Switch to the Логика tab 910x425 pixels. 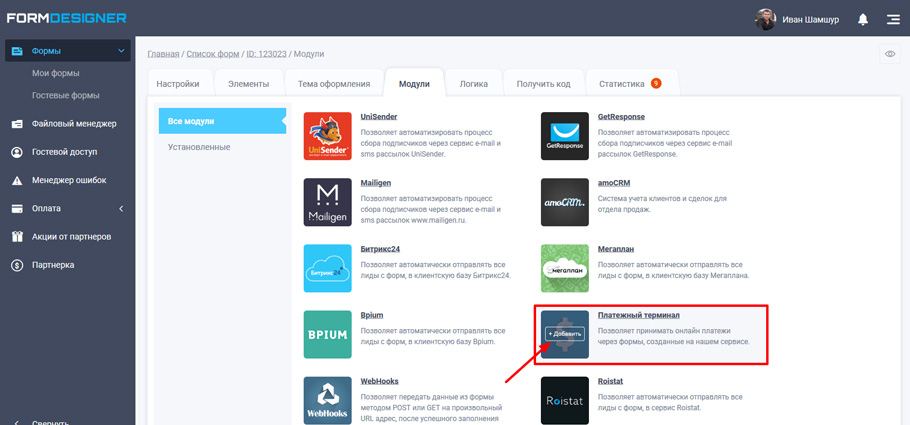tap(473, 84)
